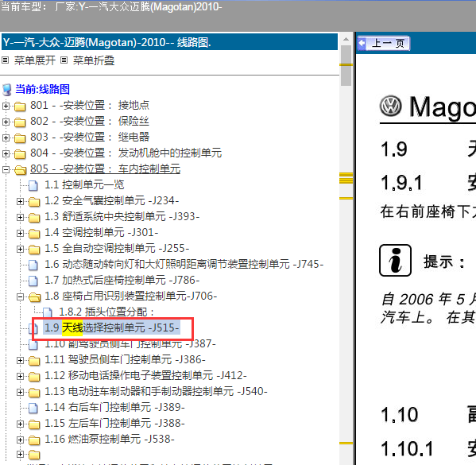Click folder icon of 1.4 空调控制单元
Viewport: 476px width, 465px height.
point(34,233)
